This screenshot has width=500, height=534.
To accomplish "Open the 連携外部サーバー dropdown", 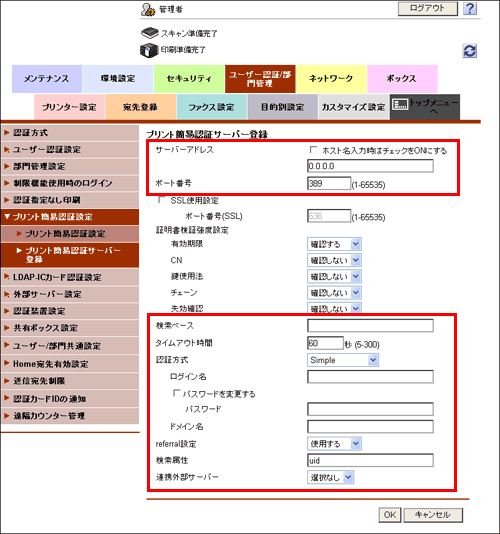I will [x=330, y=477].
